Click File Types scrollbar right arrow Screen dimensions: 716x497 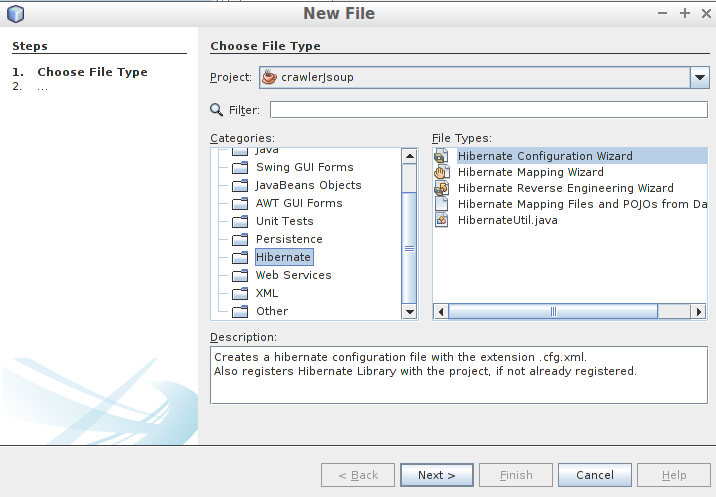699,312
